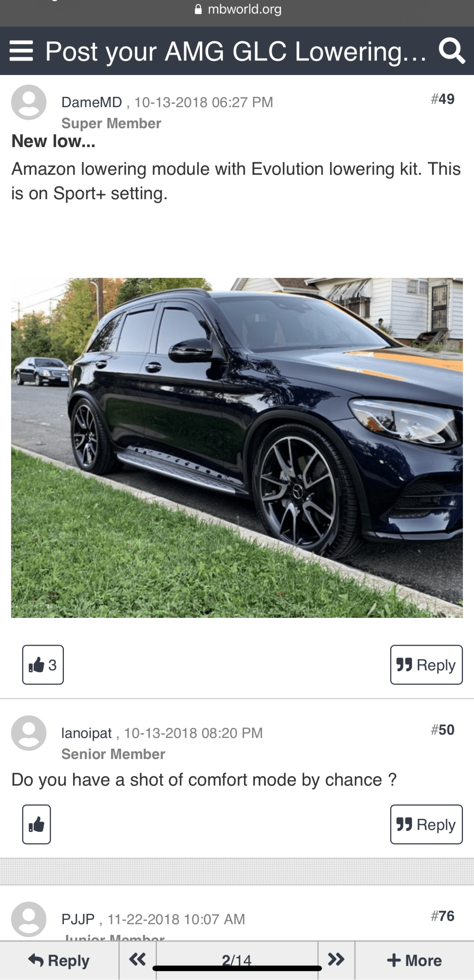Open post permalink #76
Image resolution: width=474 pixels, height=980 pixels.
pyautogui.click(x=443, y=916)
